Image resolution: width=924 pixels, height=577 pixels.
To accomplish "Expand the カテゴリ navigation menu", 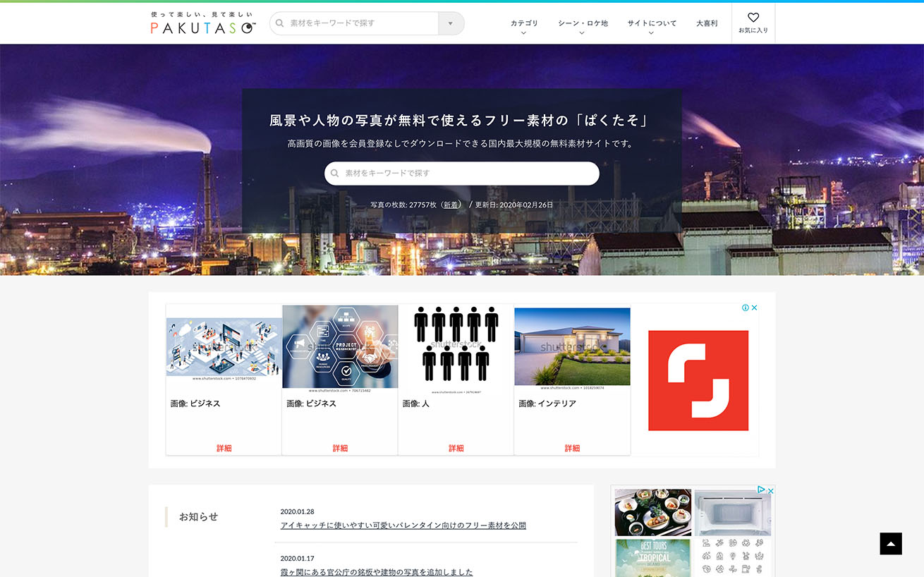I will 524,26.
